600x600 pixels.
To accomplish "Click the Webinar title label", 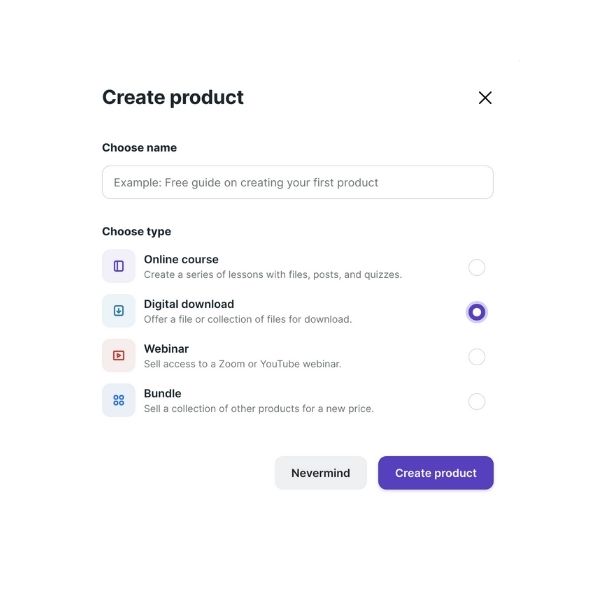I will coord(166,349).
